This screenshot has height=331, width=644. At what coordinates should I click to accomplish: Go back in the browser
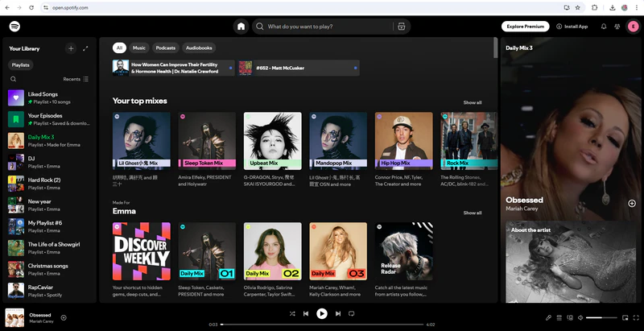(x=7, y=7)
